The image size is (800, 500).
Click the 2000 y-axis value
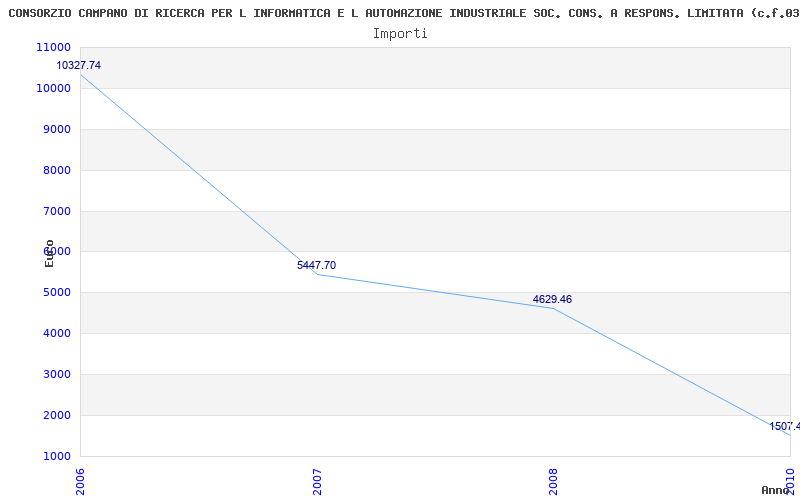[55, 415]
